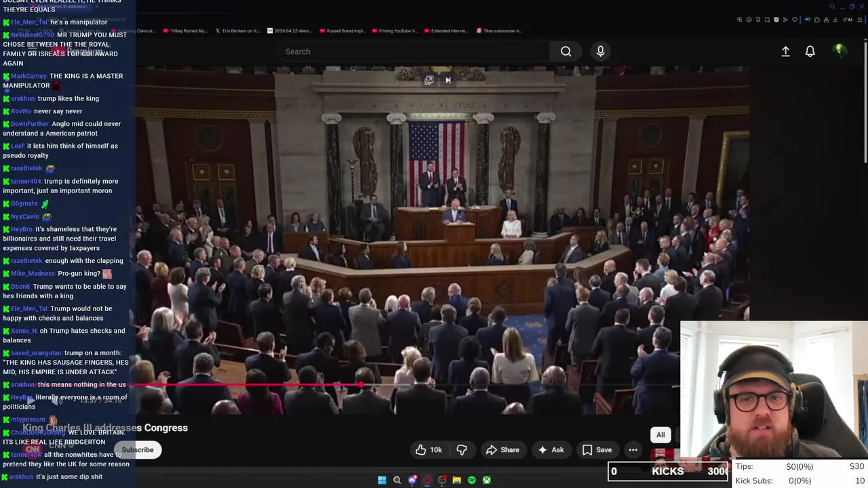Switch to the Russell Brand Impl tab
This screenshot has height=488, width=868.
344,30
